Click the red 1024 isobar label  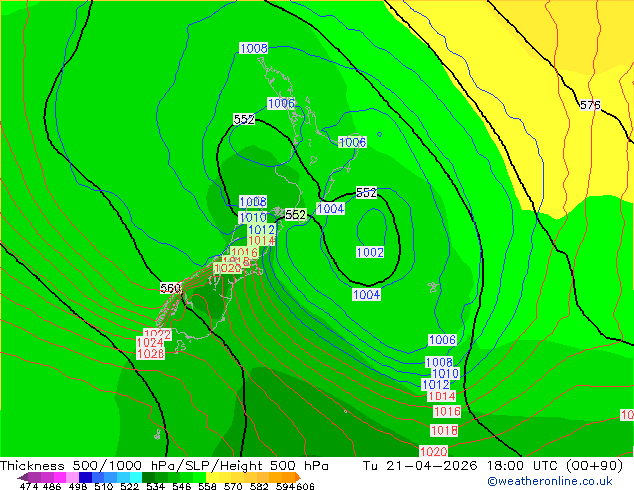coord(150,343)
